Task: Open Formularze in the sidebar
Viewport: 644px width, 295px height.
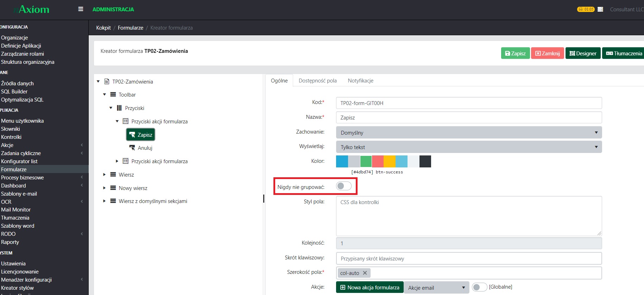Action: 14,169
